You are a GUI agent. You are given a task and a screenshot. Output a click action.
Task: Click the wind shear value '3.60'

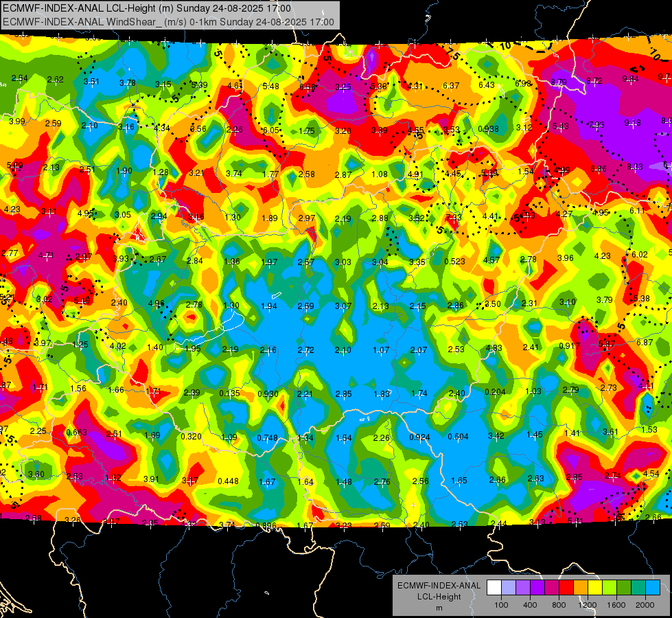pyautogui.click(x=36, y=474)
